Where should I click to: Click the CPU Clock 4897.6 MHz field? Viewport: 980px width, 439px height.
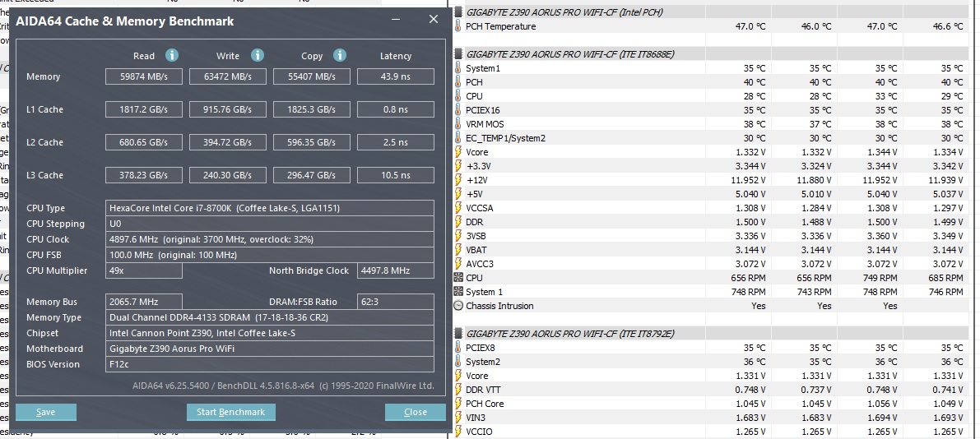270,239
